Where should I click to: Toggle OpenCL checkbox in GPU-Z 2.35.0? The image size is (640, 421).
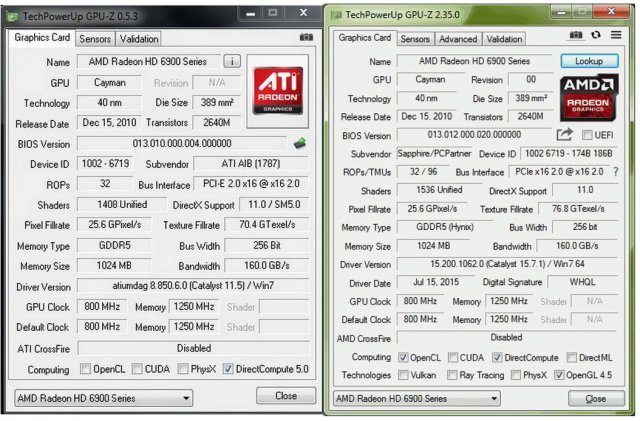[403, 358]
